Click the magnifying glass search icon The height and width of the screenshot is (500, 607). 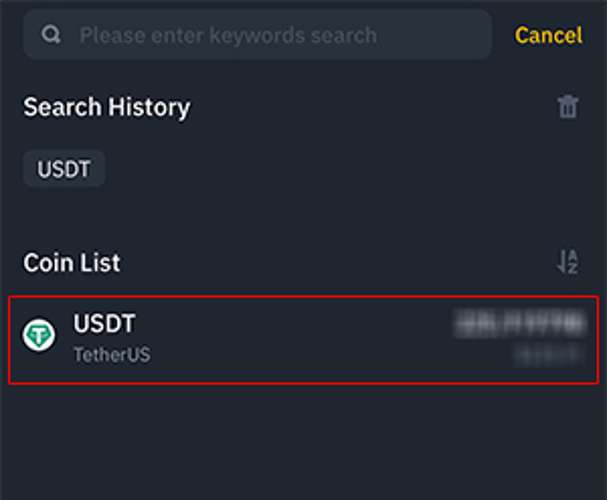50,35
